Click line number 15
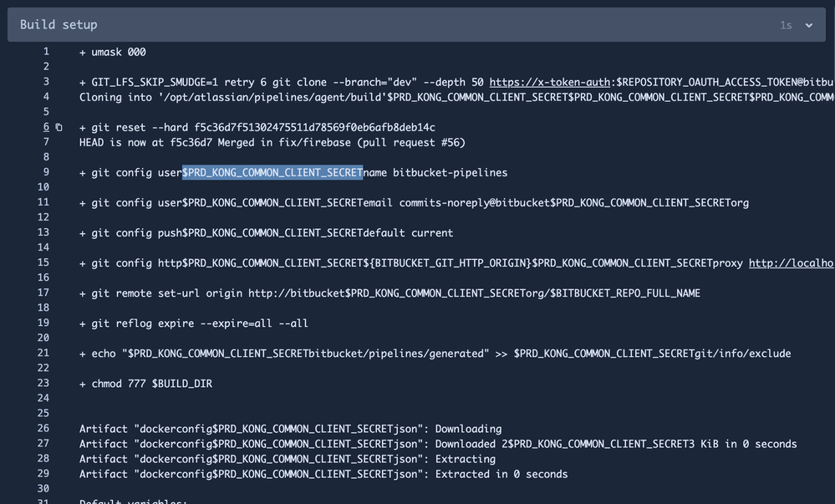The height and width of the screenshot is (504, 835). [x=43, y=262]
